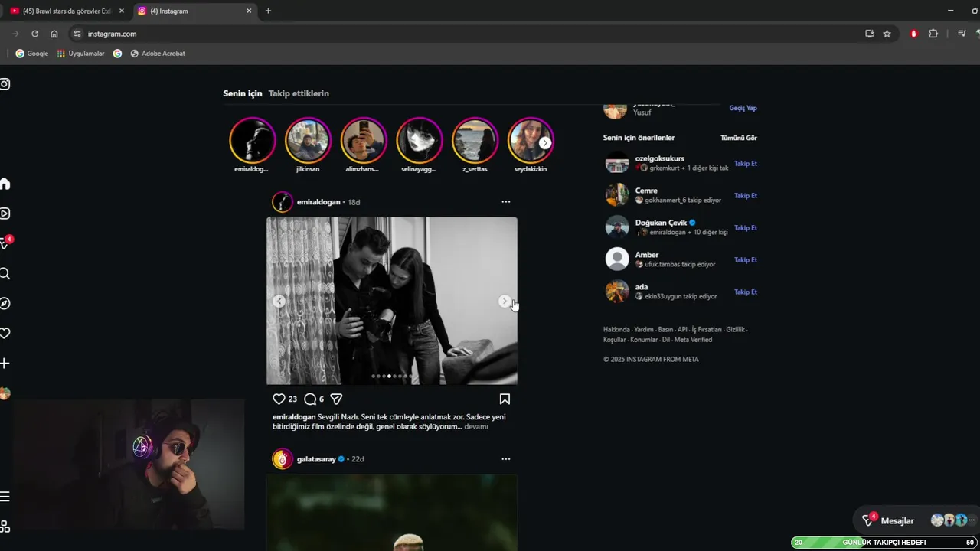This screenshot has width=980, height=551.
Task: Create new post with plus icon
Action: point(5,364)
